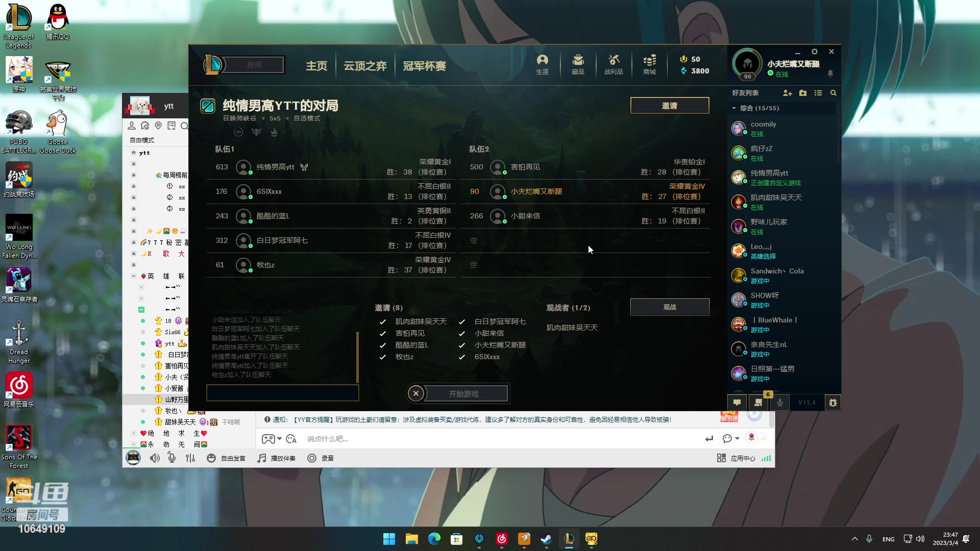Open the missions icon with badge 6
The height and width of the screenshot is (551, 980).
758,403
